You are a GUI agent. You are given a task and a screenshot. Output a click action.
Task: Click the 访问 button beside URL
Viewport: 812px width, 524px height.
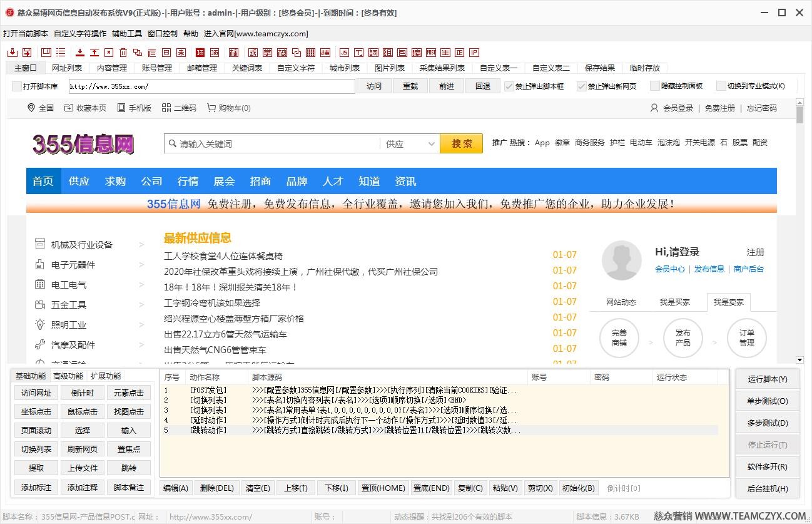click(374, 86)
